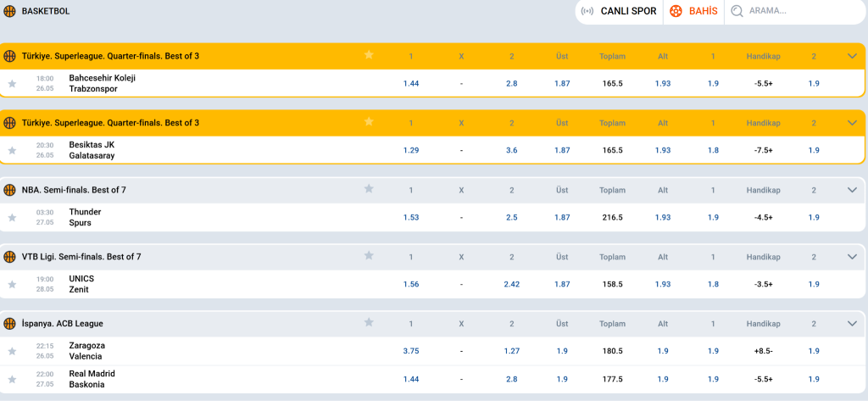Select 2.5 odds for Spurs
868x401 pixels.
pyautogui.click(x=511, y=218)
